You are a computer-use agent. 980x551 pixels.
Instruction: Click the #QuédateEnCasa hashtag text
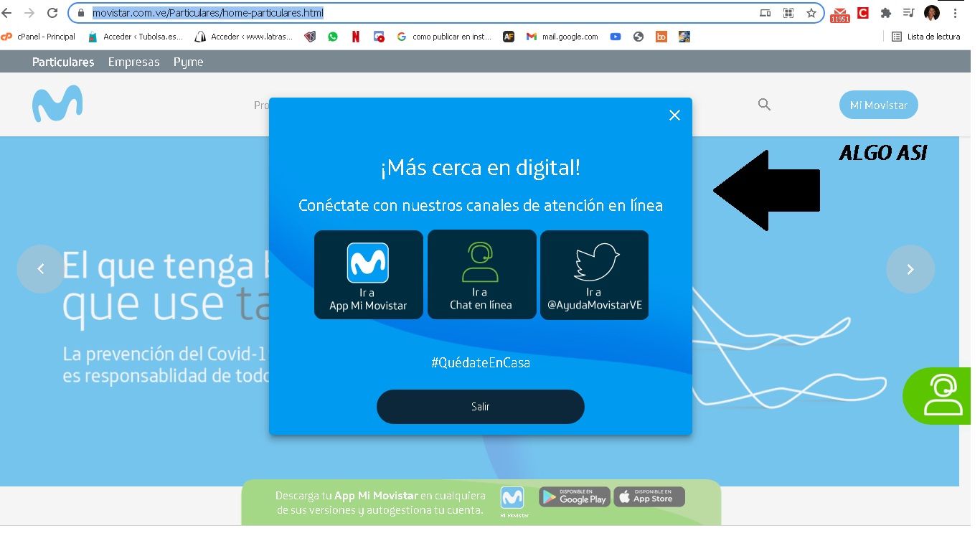tap(481, 363)
